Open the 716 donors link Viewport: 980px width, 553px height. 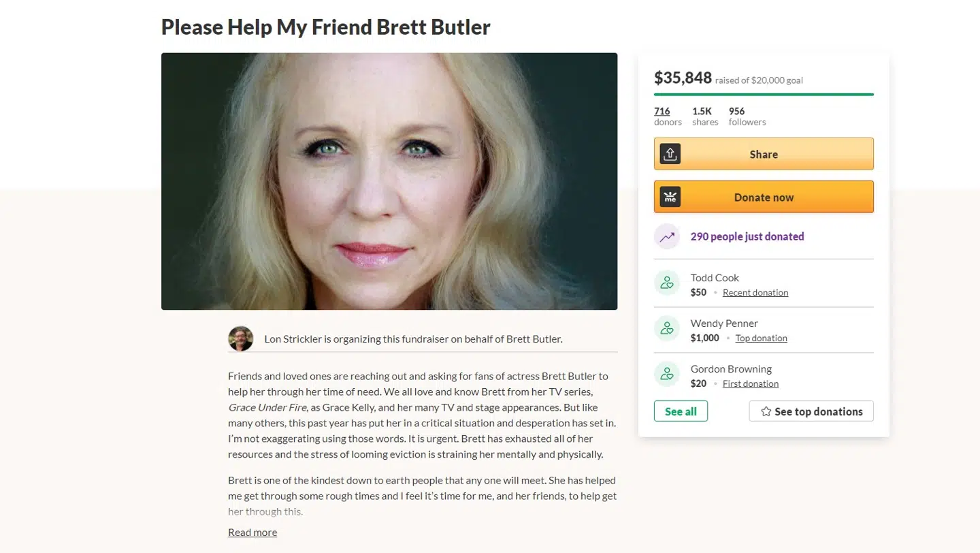click(662, 111)
